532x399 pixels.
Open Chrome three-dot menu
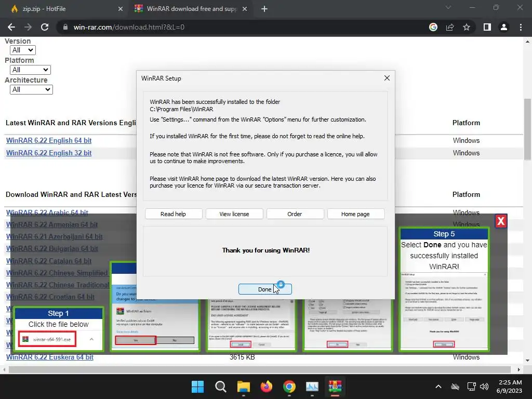click(x=521, y=27)
